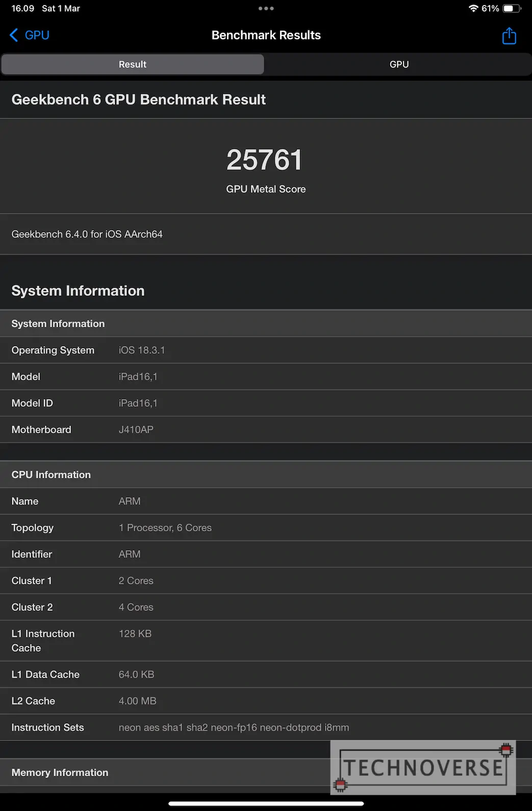Tap the Instruction Sets label
The image size is (532, 811).
point(48,728)
